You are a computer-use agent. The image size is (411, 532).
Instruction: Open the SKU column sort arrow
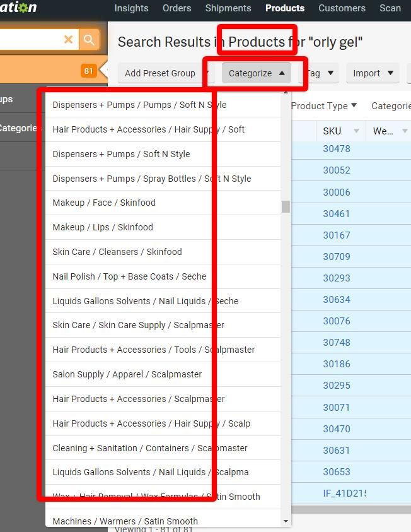tap(356, 131)
